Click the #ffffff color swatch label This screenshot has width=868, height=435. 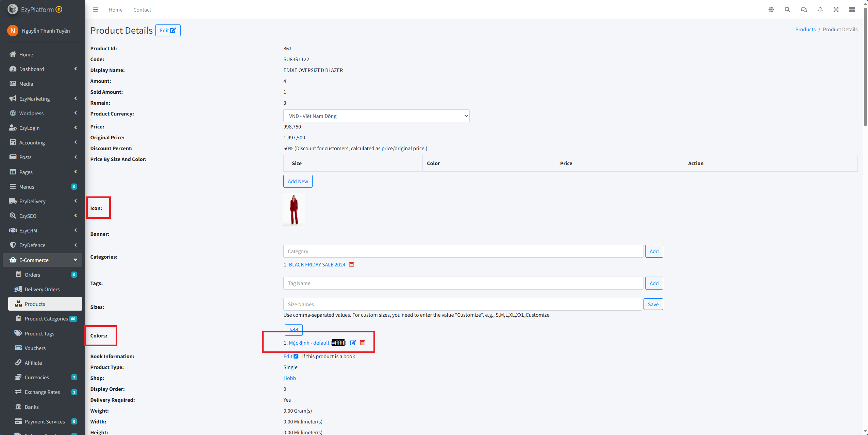click(x=338, y=343)
